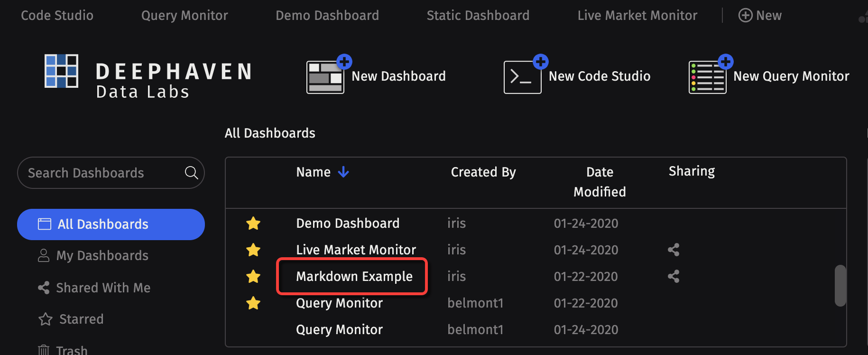Viewport: 868px width, 355px height.
Task: Sort by the Date Modified column header
Action: pyautogui.click(x=600, y=182)
